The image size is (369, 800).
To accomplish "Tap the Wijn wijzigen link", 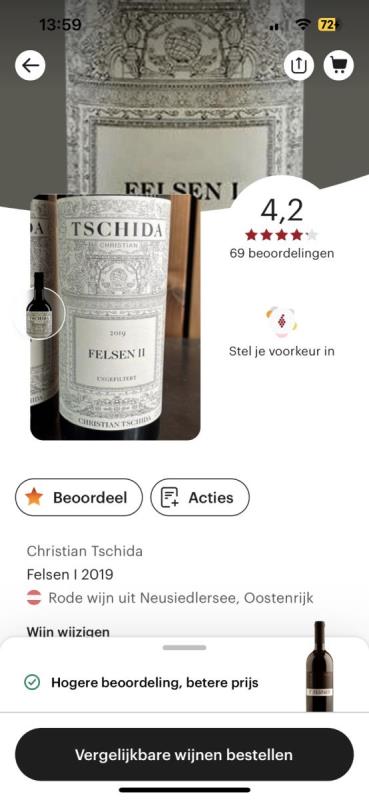I will tap(68, 633).
